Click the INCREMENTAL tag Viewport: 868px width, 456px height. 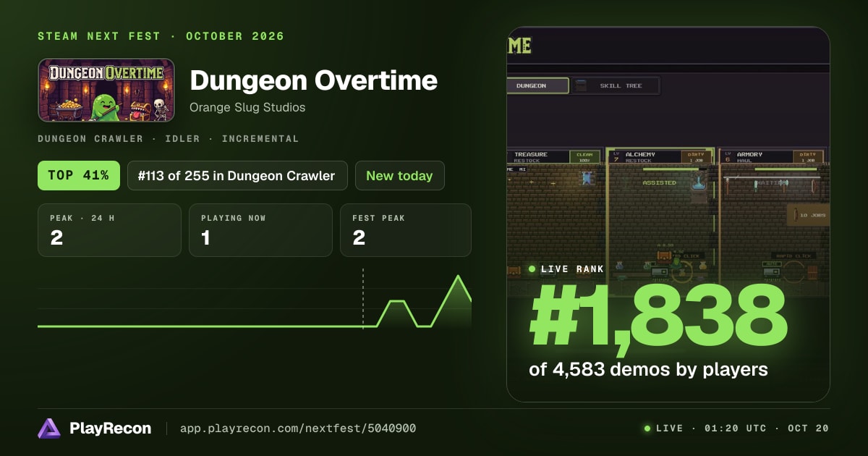tap(260, 138)
